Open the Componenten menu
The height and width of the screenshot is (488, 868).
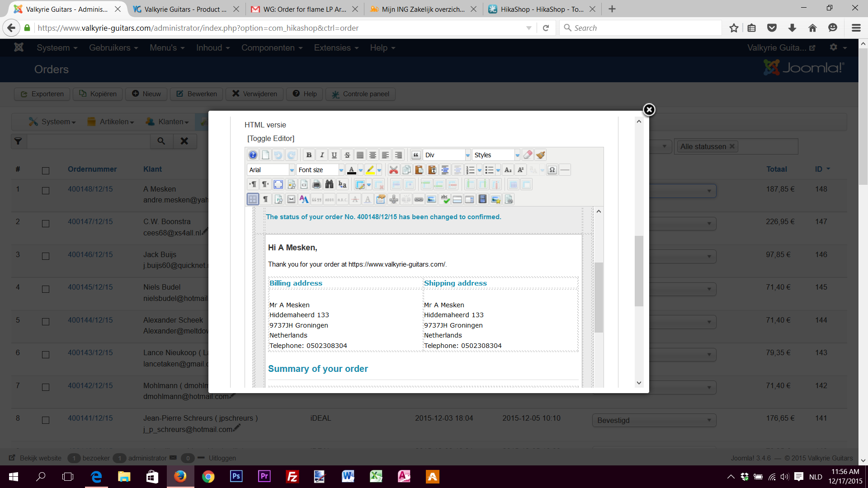272,48
